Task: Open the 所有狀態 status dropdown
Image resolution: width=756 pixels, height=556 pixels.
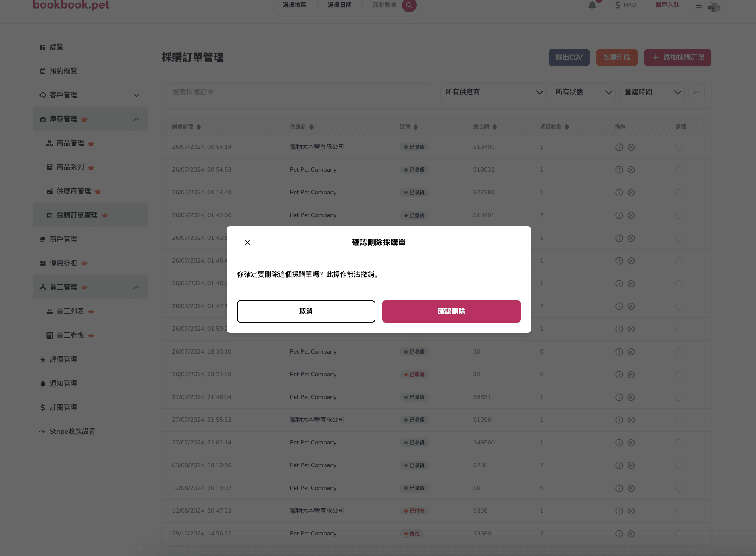Action: 583,92
